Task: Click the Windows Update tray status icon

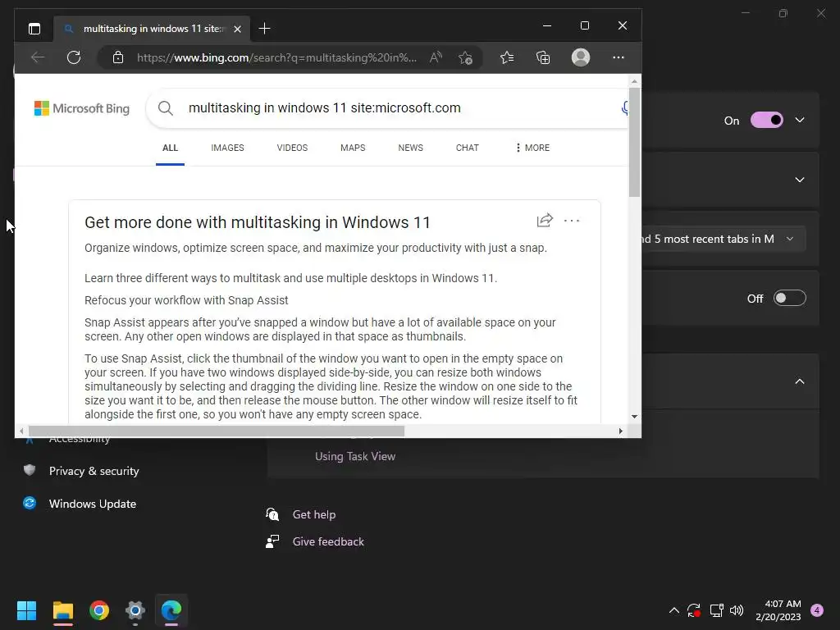Action: pos(694,610)
